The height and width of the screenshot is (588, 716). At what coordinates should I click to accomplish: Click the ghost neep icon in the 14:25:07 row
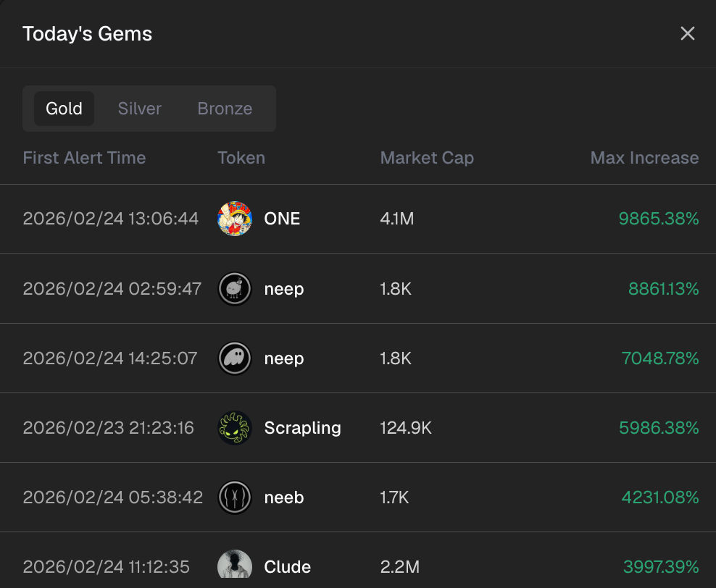pyautogui.click(x=235, y=358)
